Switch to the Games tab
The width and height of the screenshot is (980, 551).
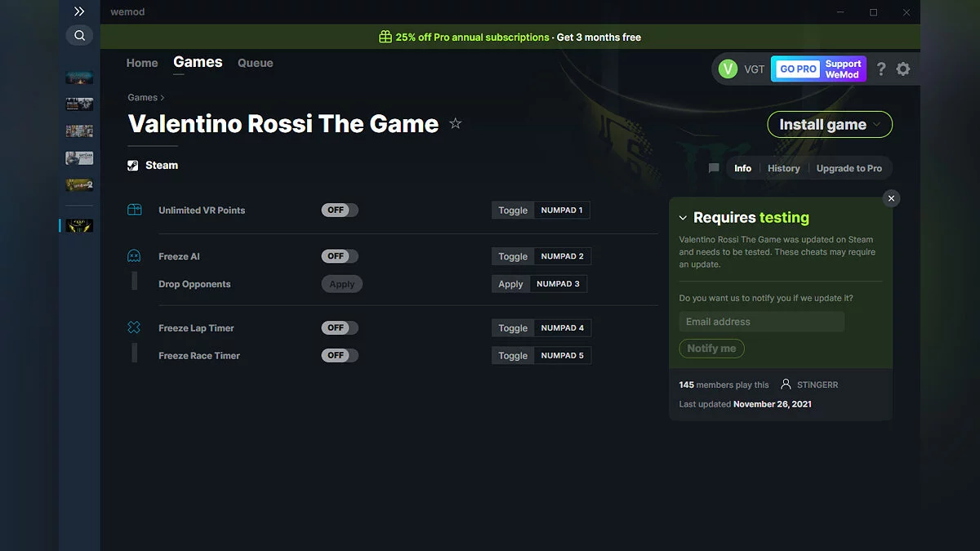coord(198,62)
